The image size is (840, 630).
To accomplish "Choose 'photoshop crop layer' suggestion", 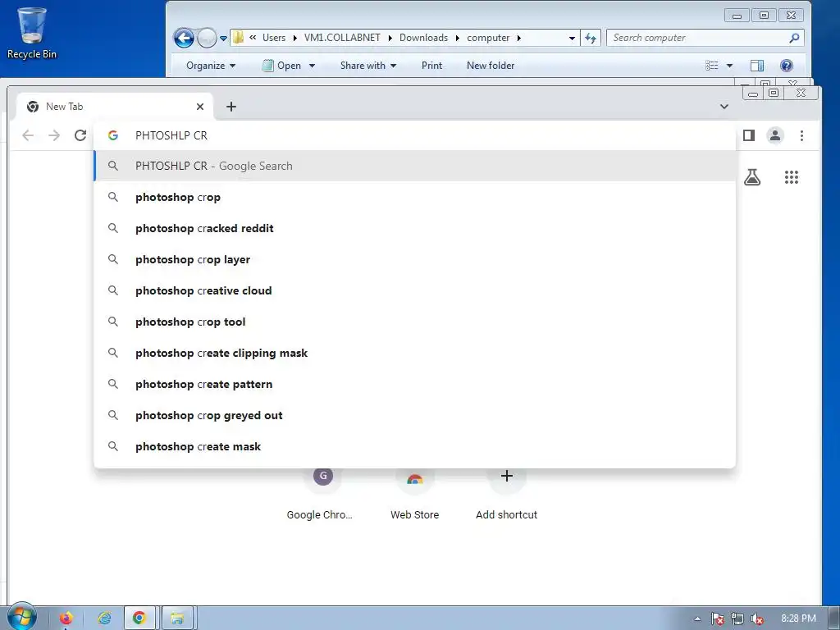I will click(414, 259).
